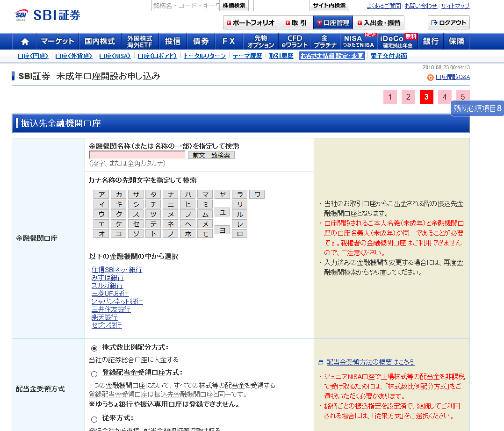Click the kana key ロ
Viewport: 504px width, 431px height.
coord(240,234)
